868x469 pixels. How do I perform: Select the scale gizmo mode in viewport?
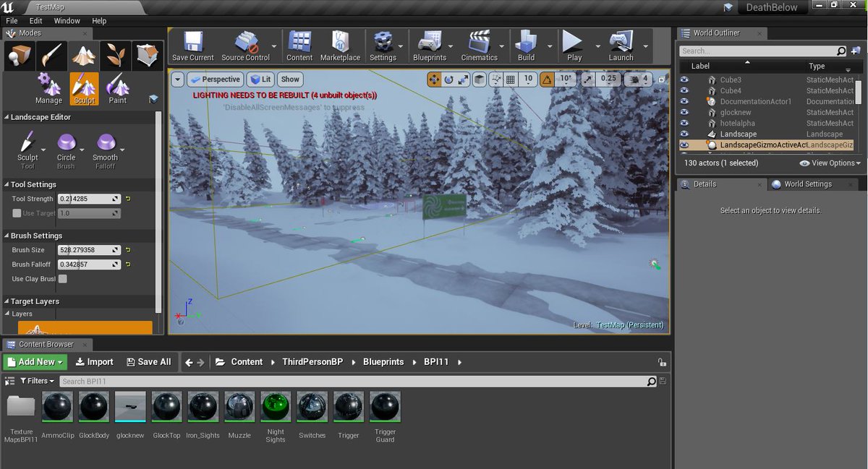click(463, 79)
